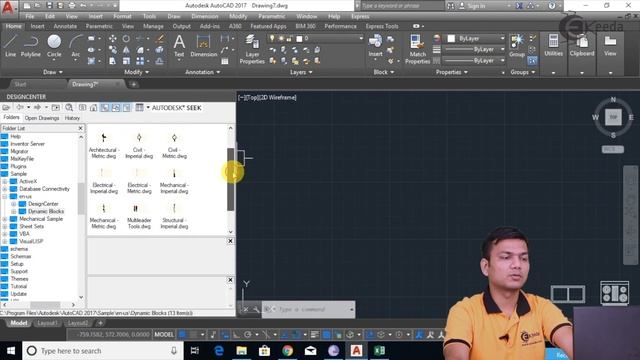Viewport: 640px width, 360px height.
Task: Open the Annotate ribbon tab
Action: point(65,26)
